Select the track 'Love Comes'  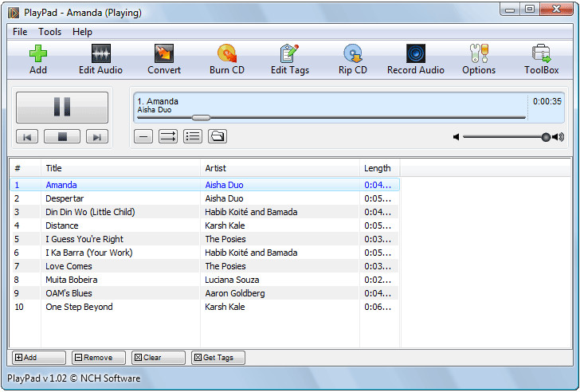pyautogui.click(x=205, y=266)
